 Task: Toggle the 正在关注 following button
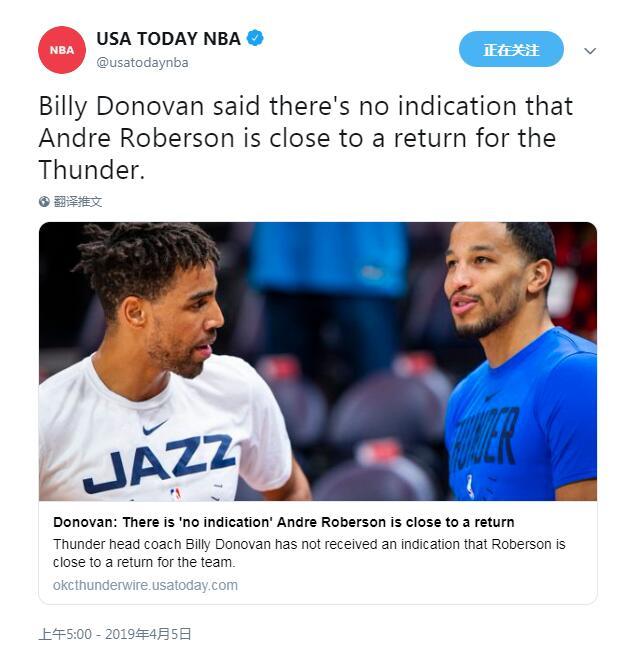click(511, 49)
